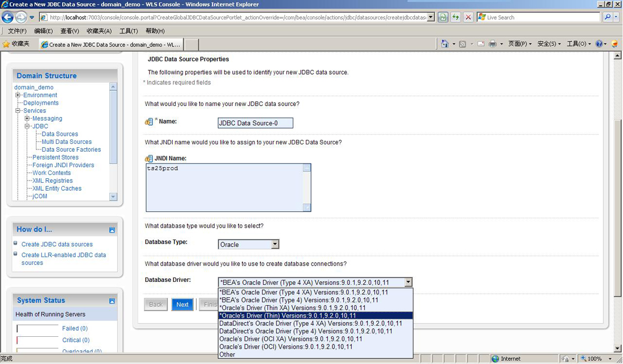This screenshot has width=623, height=364.
Task: Click into the Live Search box
Action: [x=539, y=18]
